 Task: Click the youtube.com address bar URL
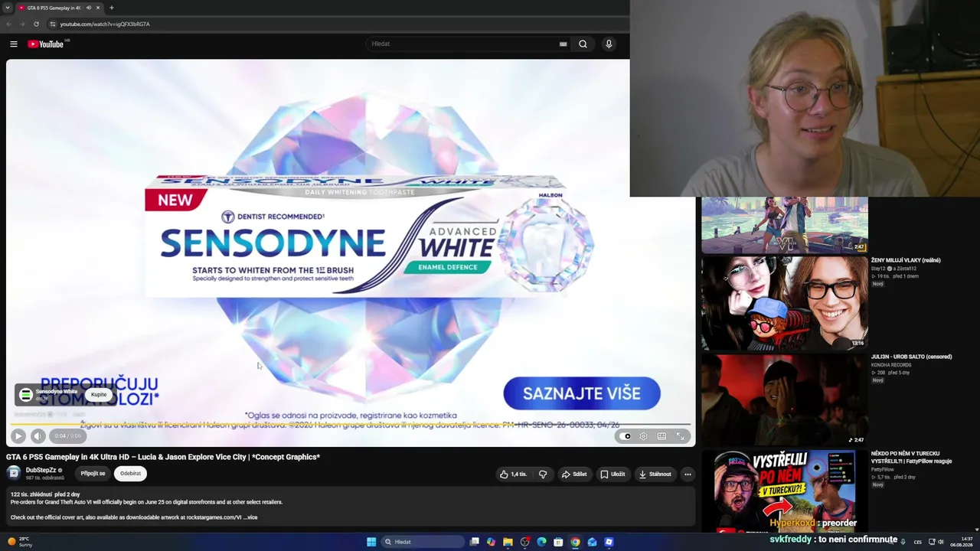(105, 24)
